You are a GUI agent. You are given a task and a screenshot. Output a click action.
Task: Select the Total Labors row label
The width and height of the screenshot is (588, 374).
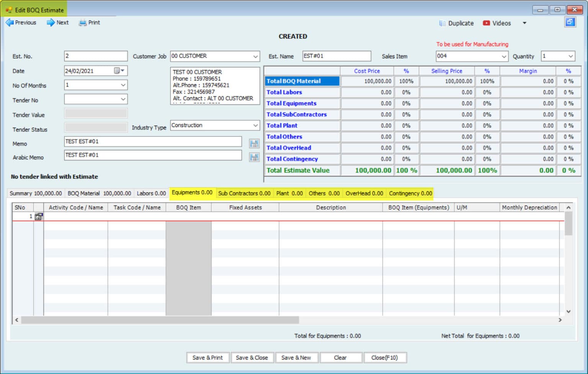point(284,92)
